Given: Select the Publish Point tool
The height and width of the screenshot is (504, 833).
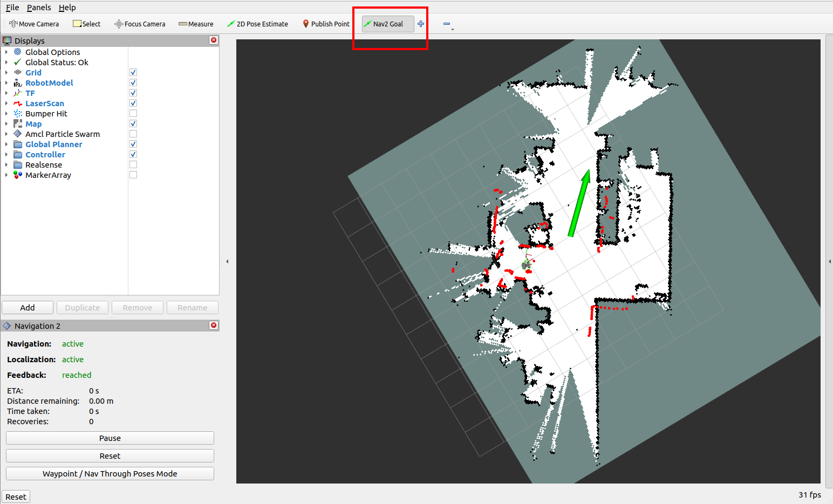Looking at the screenshot, I should (x=326, y=24).
